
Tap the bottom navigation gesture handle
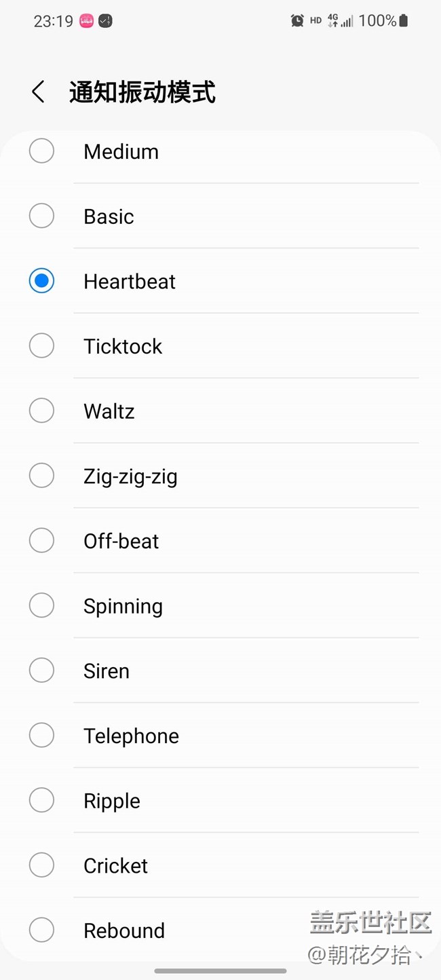[x=220, y=971]
